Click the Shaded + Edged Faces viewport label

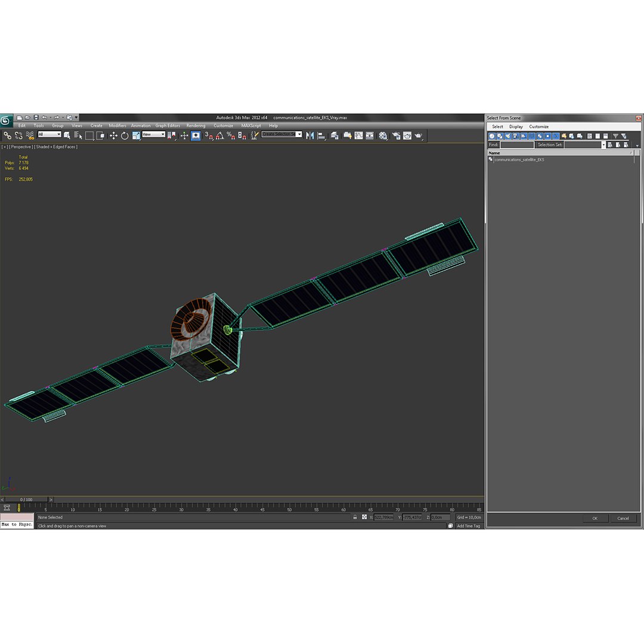[56, 147]
